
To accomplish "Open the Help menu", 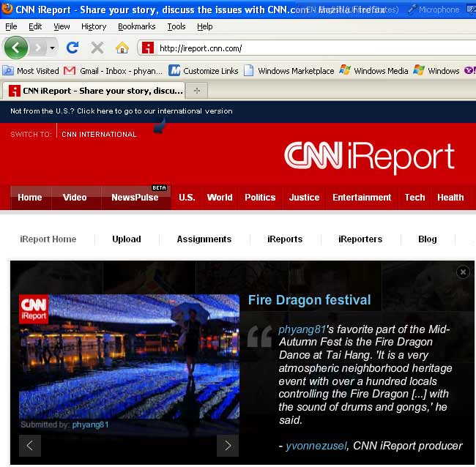I will (205, 26).
